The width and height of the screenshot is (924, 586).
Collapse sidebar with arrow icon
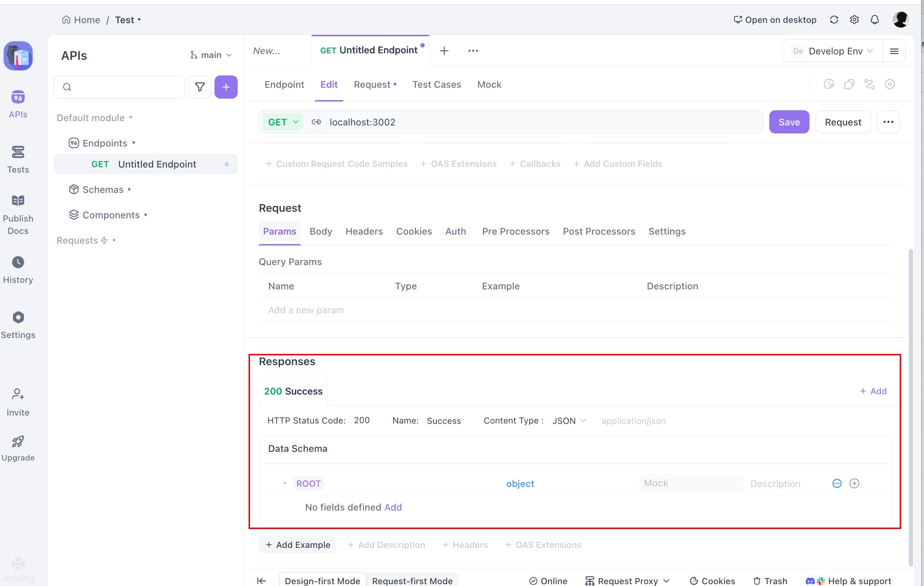pos(261,581)
